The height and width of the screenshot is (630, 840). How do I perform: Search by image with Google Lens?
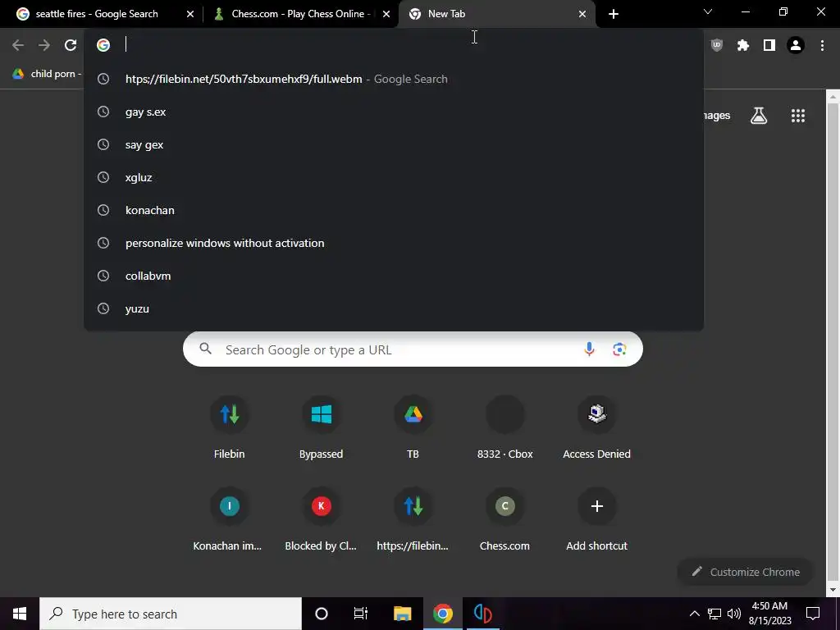(620, 349)
